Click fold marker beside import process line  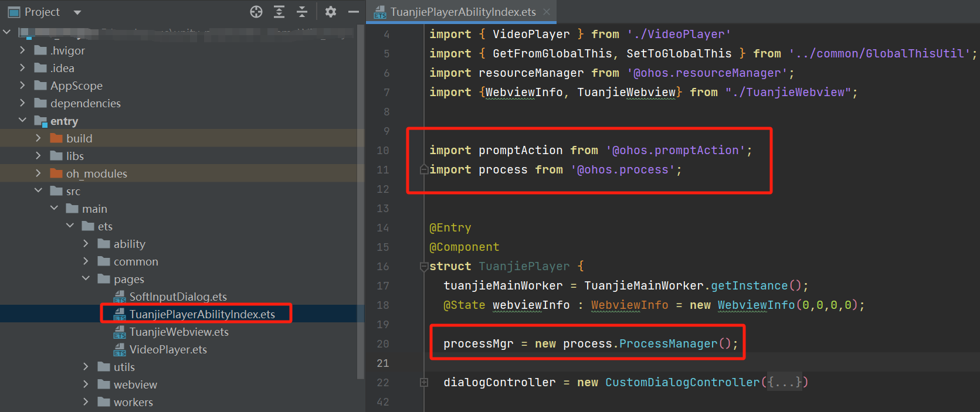[423, 170]
